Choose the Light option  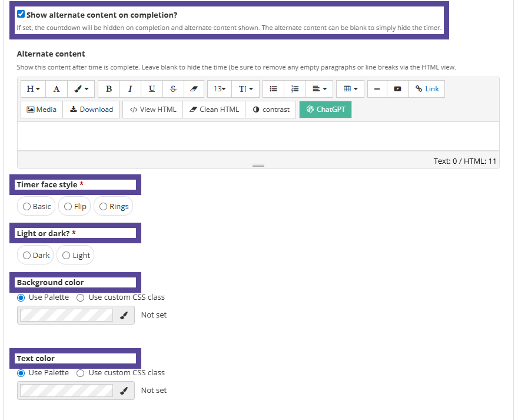[75, 255]
